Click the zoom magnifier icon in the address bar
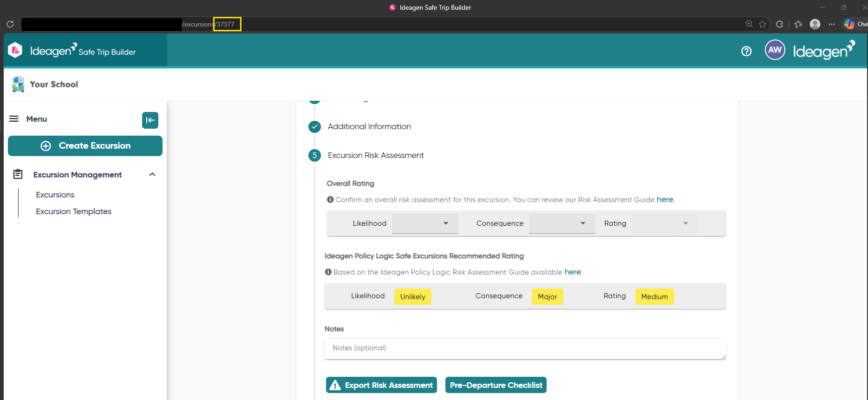 (749, 24)
